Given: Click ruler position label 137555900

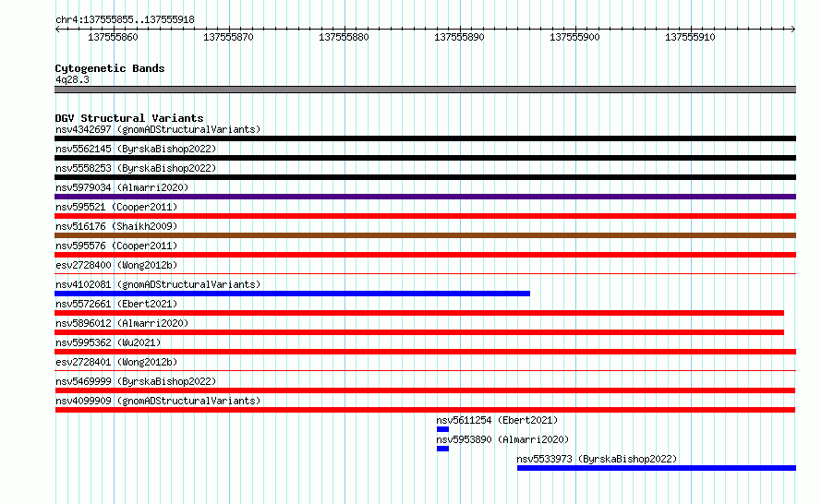Looking at the screenshot, I should [574, 37].
